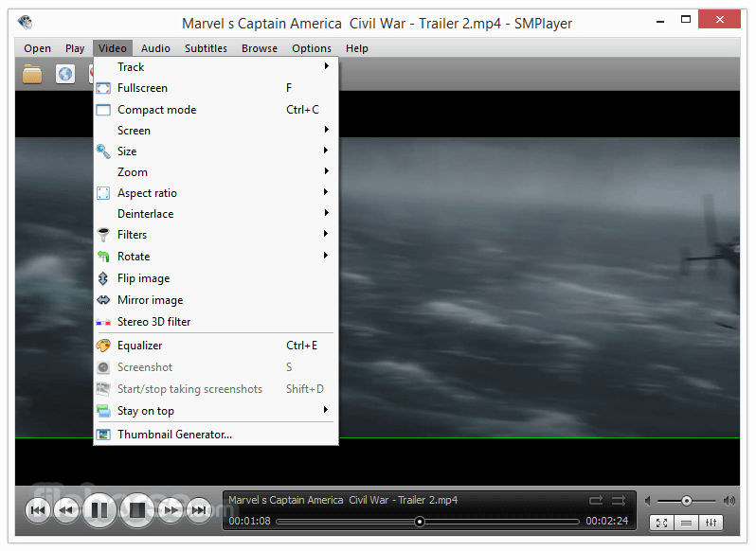This screenshot has width=756, height=551.
Task: Fast forward the video
Action: click(x=171, y=510)
